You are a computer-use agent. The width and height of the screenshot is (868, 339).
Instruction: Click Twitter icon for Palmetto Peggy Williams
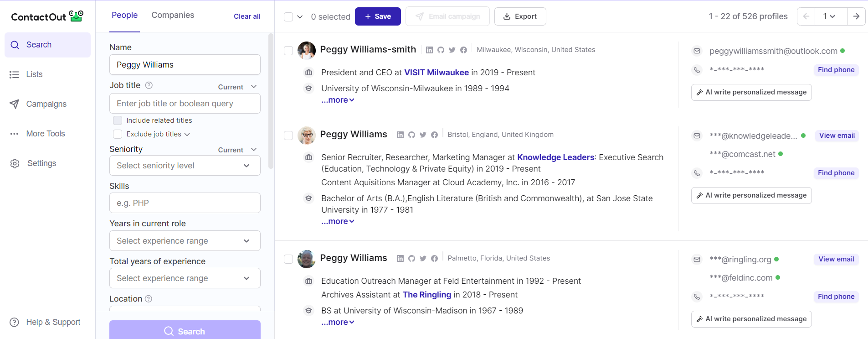click(x=423, y=259)
